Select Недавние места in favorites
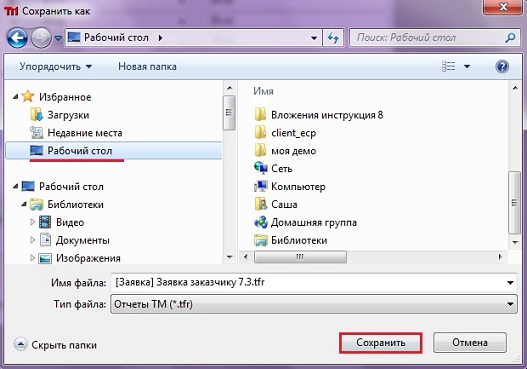The width and height of the screenshot is (527, 369). pos(85,133)
